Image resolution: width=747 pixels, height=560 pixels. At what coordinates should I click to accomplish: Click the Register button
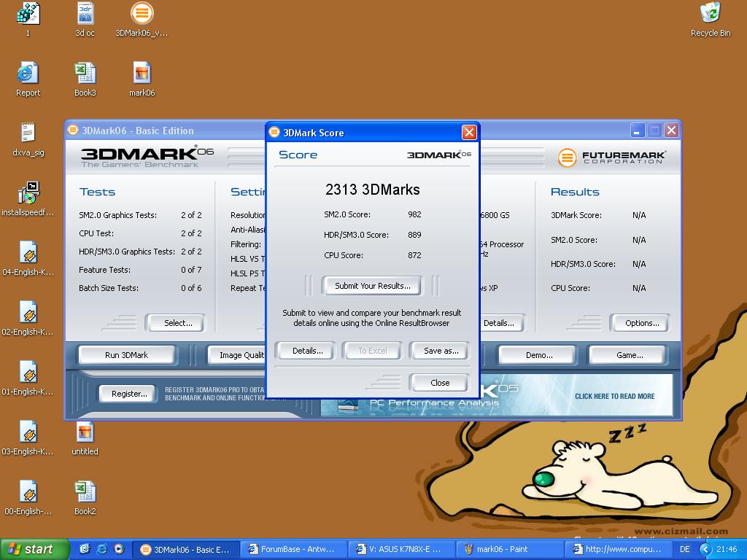[x=128, y=394]
